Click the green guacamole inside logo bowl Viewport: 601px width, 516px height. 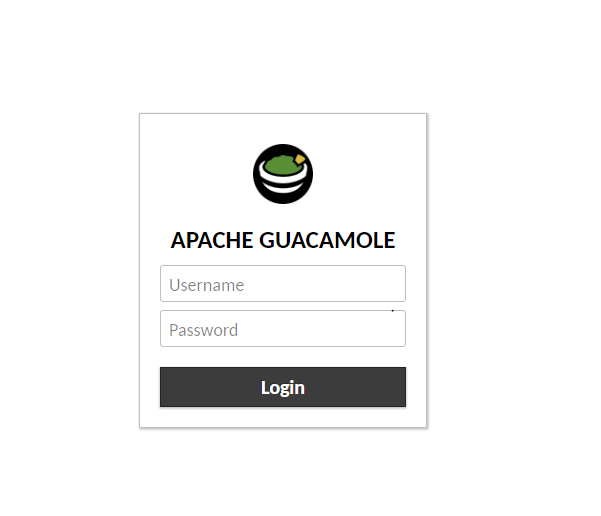click(x=282, y=165)
